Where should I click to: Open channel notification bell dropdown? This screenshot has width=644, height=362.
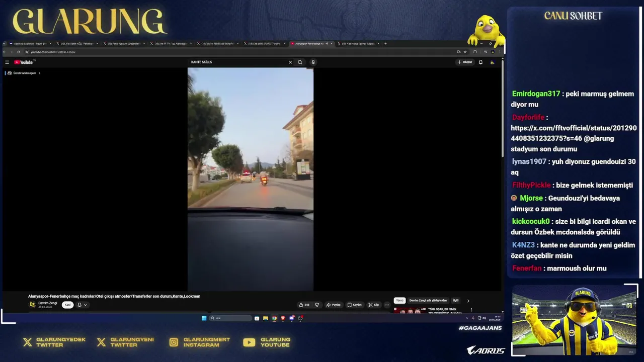82,305
